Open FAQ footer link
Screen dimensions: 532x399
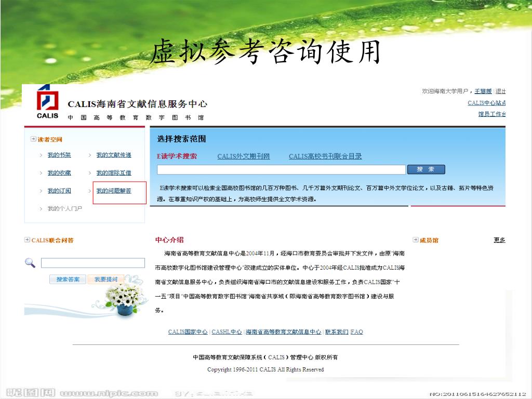356,332
